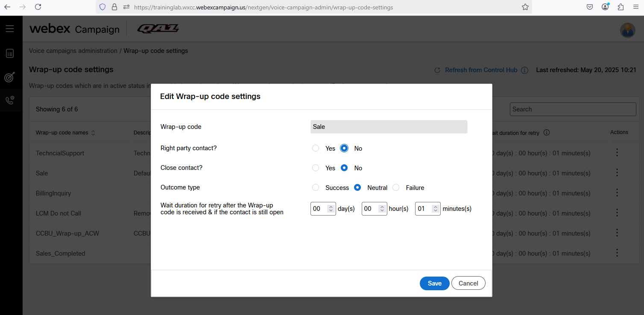Image resolution: width=644 pixels, height=315 pixels.
Task: Set Outcome type to Success
Action: pyautogui.click(x=316, y=188)
